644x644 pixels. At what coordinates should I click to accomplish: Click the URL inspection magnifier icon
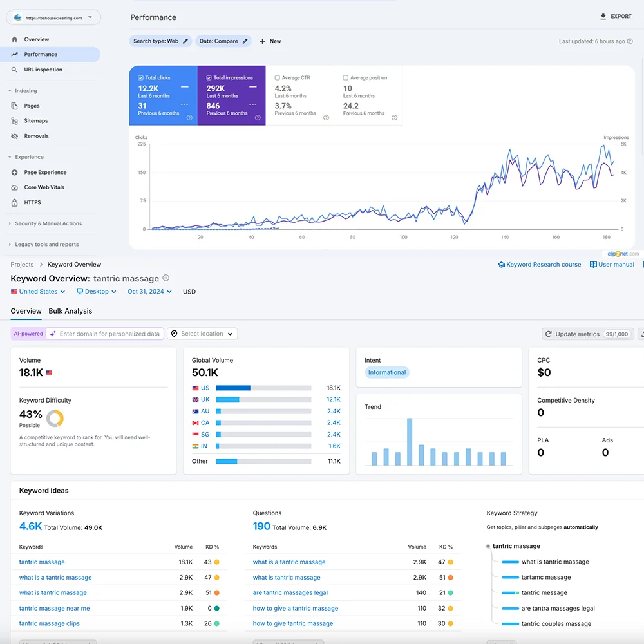[15, 70]
